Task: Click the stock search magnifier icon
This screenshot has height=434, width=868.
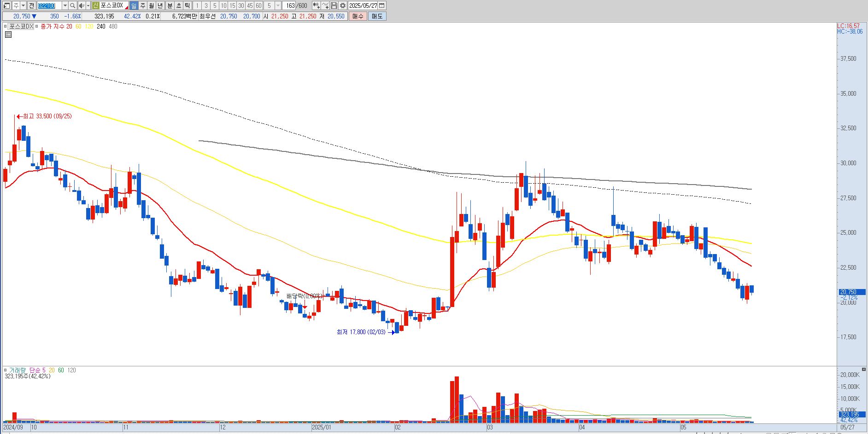Action: pyautogui.click(x=73, y=6)
